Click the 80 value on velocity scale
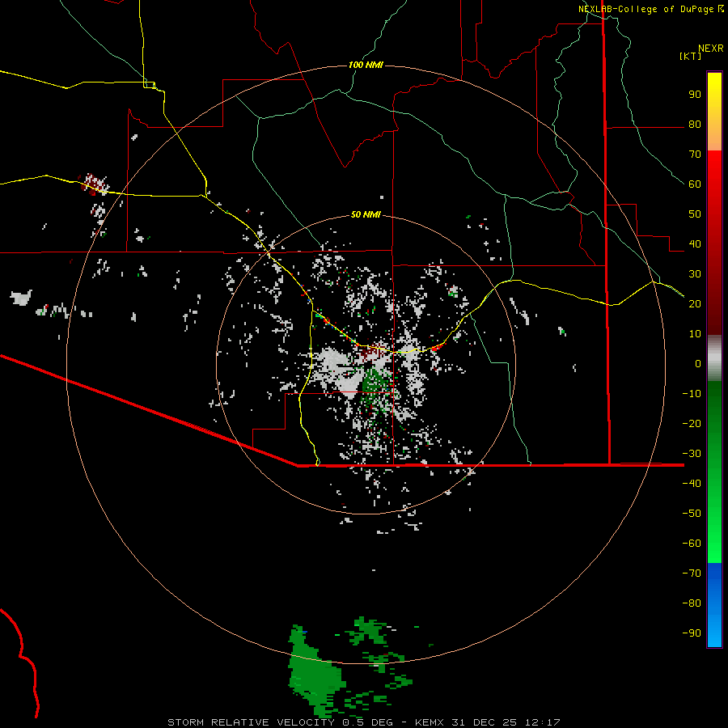728x728 pixels. coord(695,125)
